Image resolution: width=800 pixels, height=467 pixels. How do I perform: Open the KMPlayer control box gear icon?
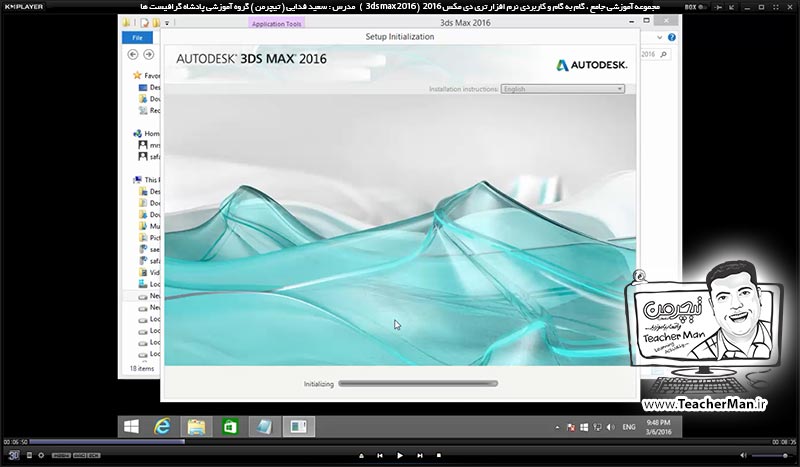click(x=41, y=455)
